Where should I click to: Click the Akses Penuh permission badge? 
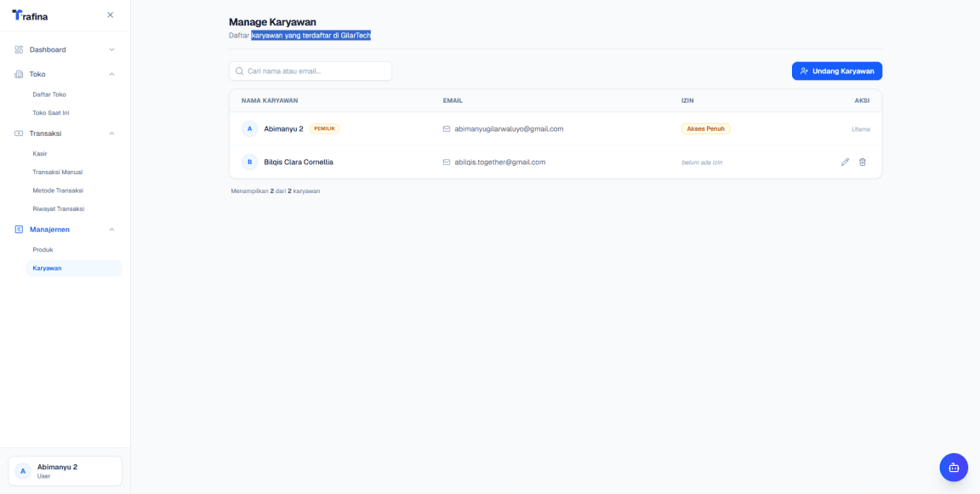point(705,128)
